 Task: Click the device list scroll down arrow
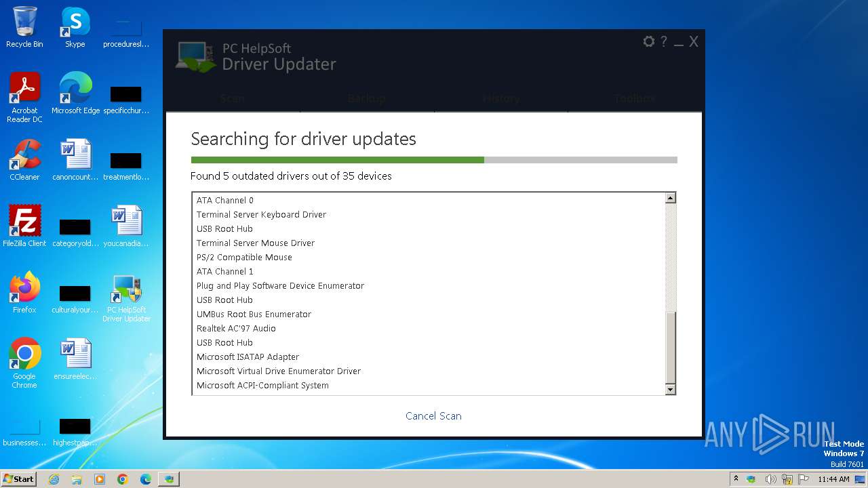670,390
